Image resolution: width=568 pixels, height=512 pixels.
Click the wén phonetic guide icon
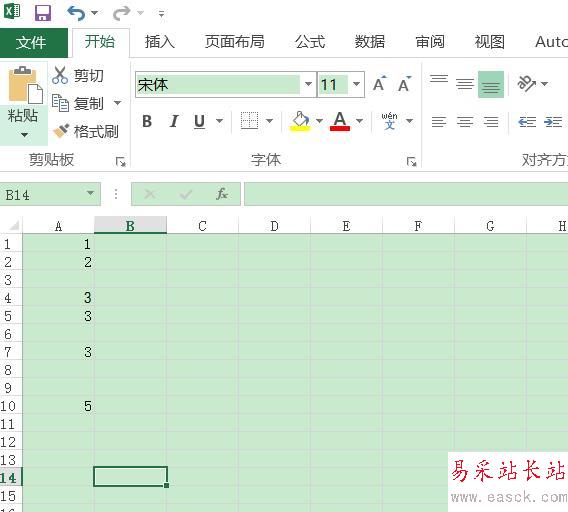[x=389, y=121]
